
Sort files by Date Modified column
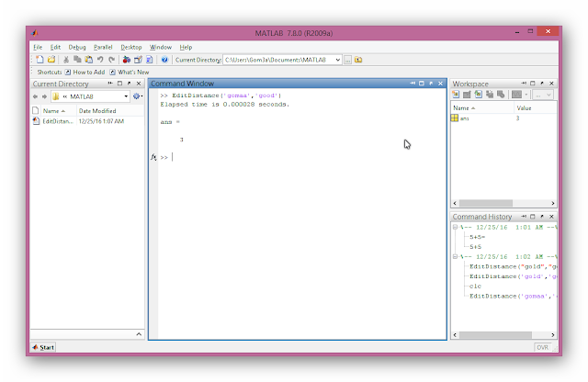coord(97,111)
